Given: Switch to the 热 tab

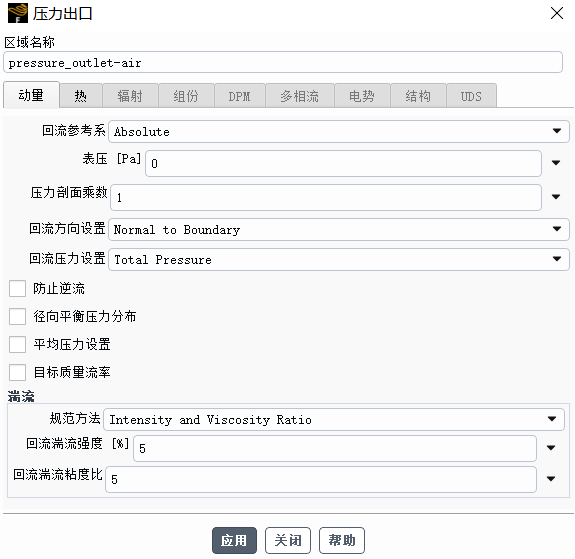Looking at the screenshot, I should pos(81,96).
